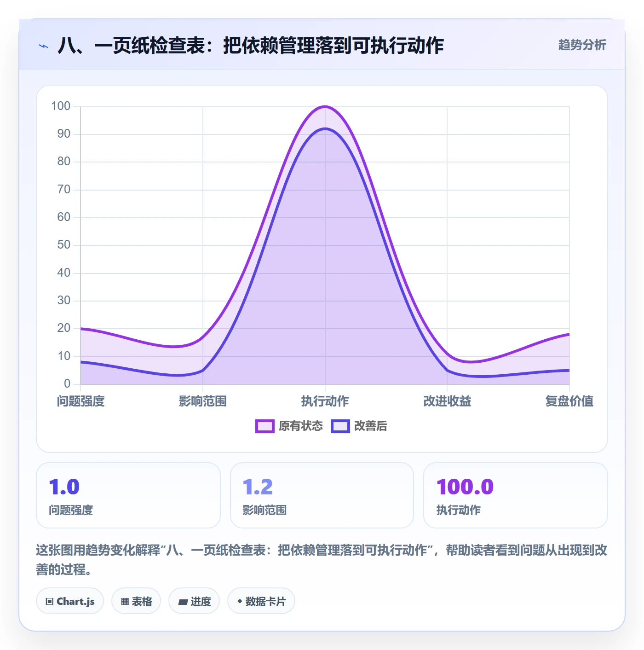This screenshot has width=644, height=650.
Task: Click the 表格 tag chip
Action: point(136,601)
